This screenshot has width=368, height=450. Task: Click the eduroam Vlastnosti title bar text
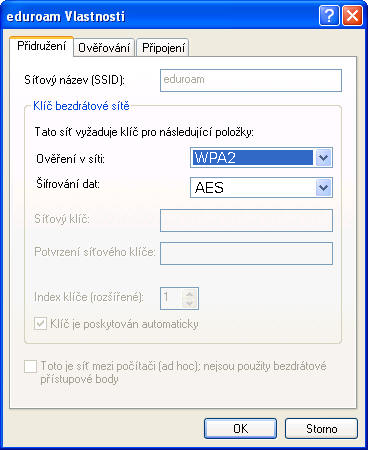(66, 16)
